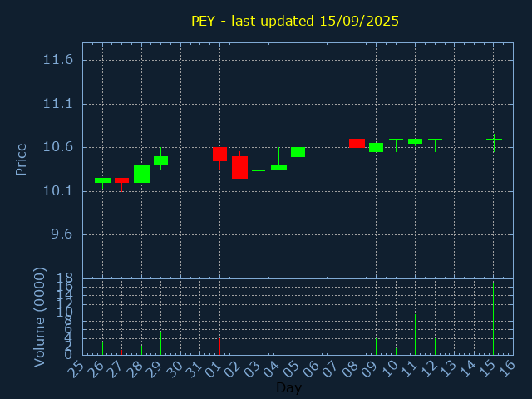
Task: Click the x-axis day label 31
Action: click(194, 369)
